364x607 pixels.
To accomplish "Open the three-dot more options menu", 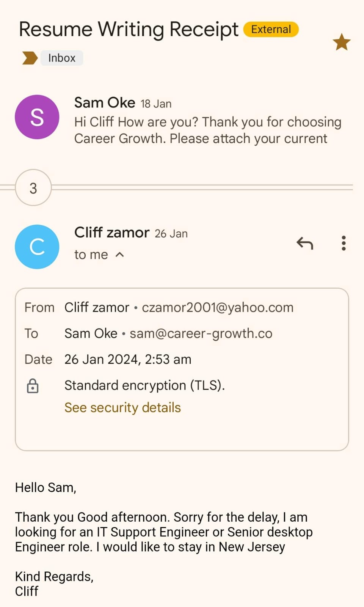I will tap(344, 243).
